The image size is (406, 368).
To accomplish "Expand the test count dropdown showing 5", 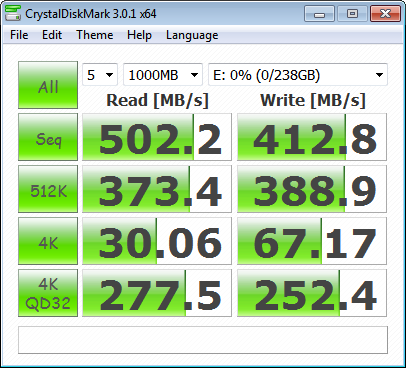I will click(100, 75).
